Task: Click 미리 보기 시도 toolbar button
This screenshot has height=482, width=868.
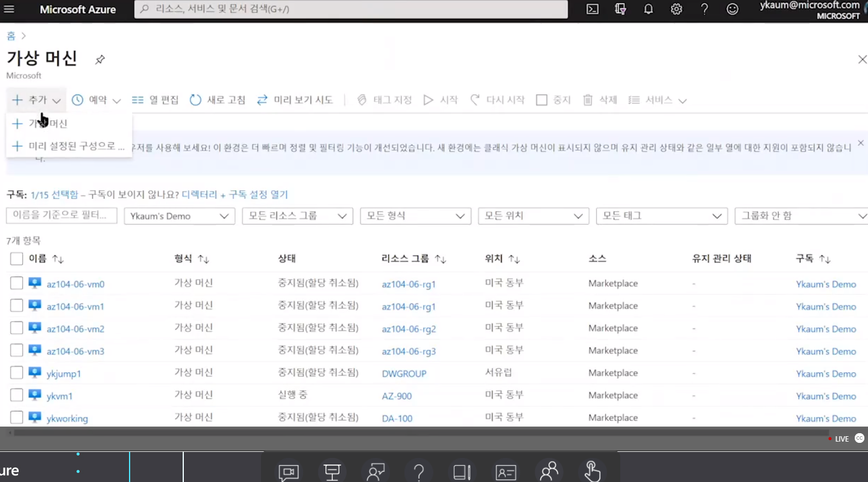Action: tap(295, 100)
